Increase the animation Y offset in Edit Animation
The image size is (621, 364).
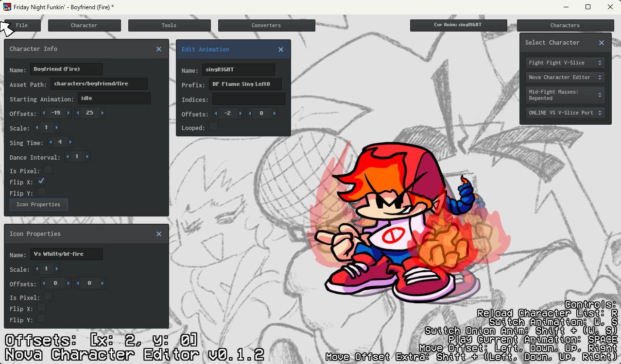click(x=275, y=113)
